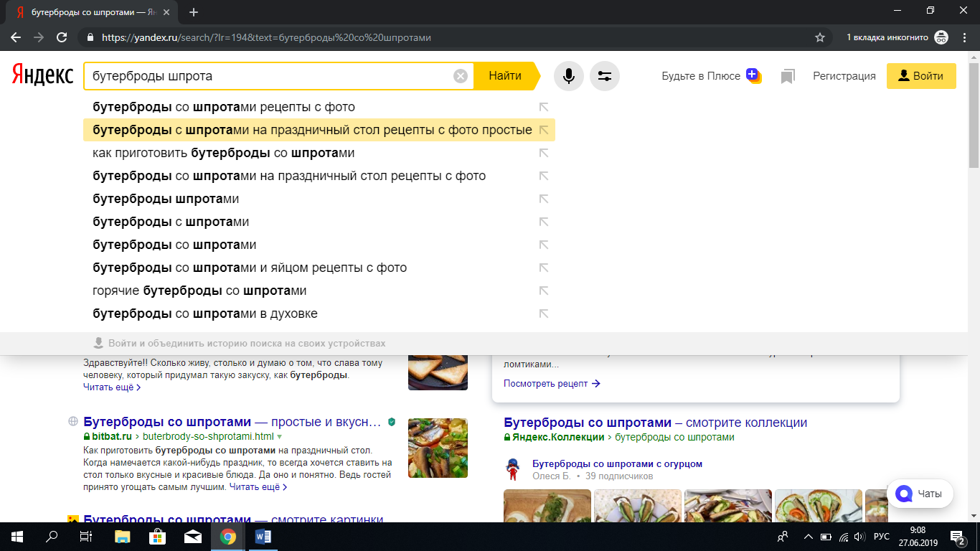Click the volume icon in system tray
This screenshot has width=980, height=551.
tap(859, 537)
